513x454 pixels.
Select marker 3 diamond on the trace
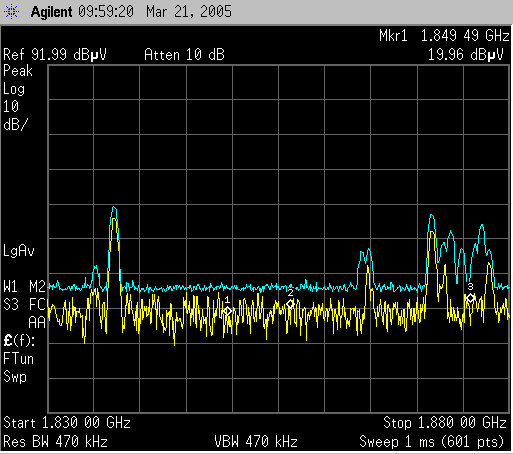(x=470, y=298)
